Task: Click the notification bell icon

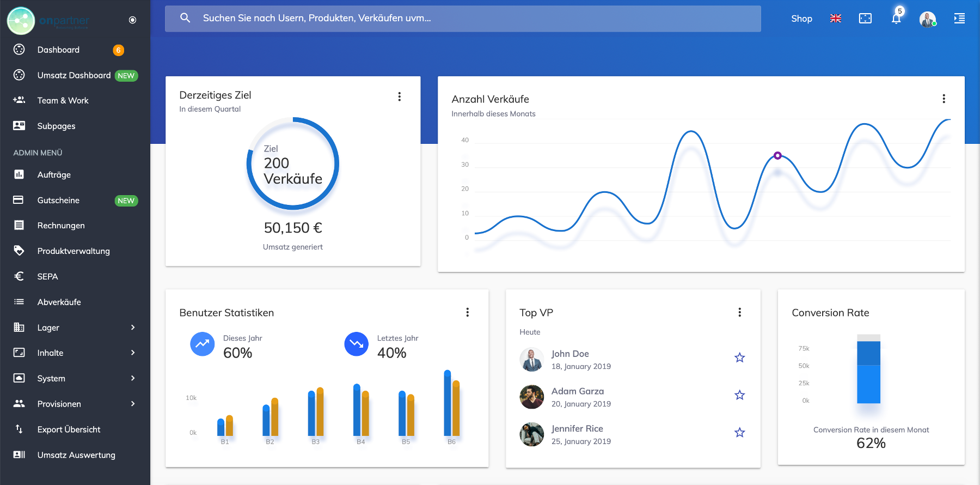Action: click(896, 19)
